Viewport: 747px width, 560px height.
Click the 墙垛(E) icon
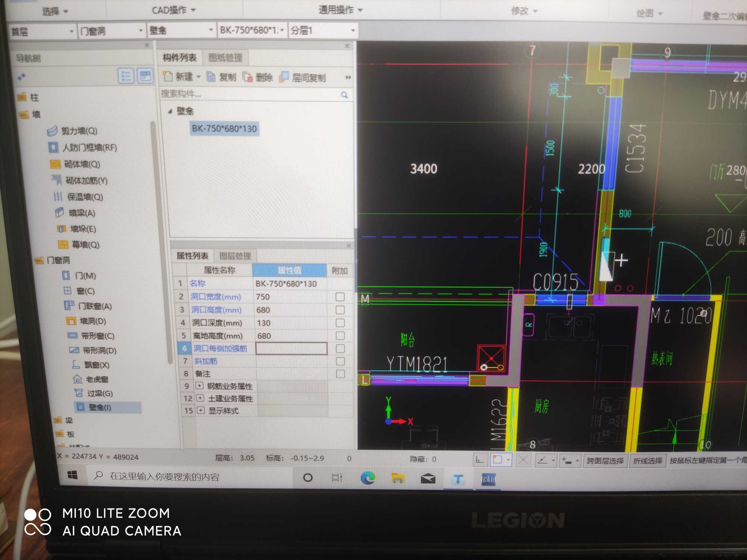point(62,229)
